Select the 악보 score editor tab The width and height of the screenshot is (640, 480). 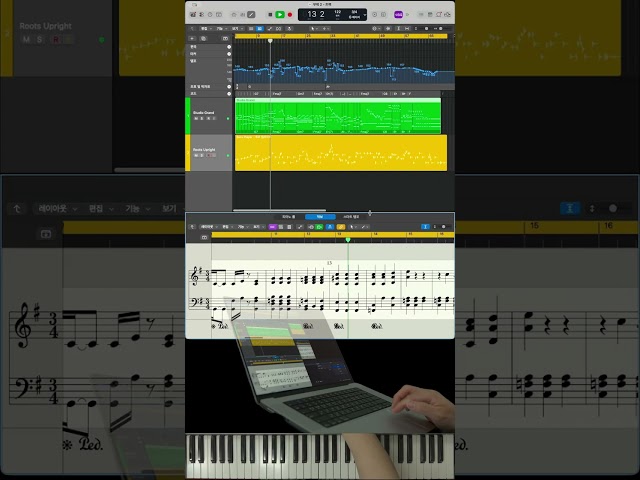320,217
